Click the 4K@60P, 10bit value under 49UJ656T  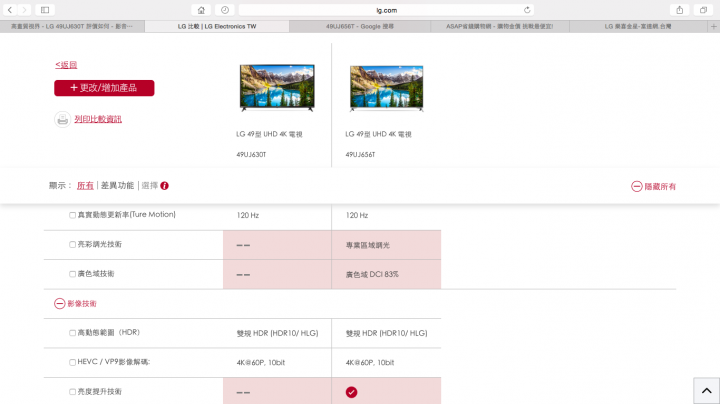click(x=370, y=363)
